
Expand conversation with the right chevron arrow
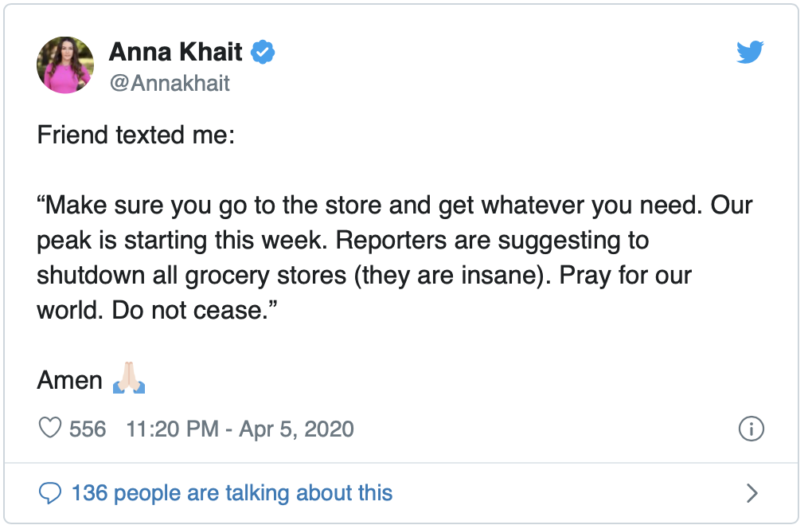[x=752, y=492]
